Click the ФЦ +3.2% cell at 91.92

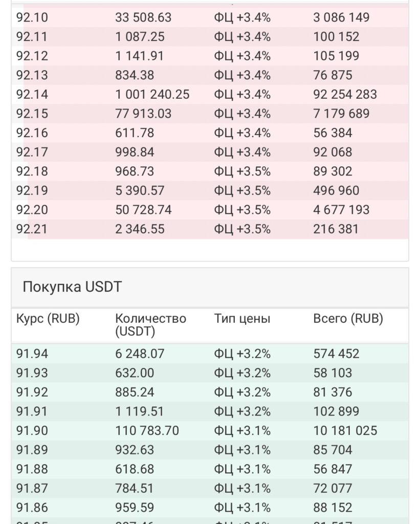click(242, 392)
